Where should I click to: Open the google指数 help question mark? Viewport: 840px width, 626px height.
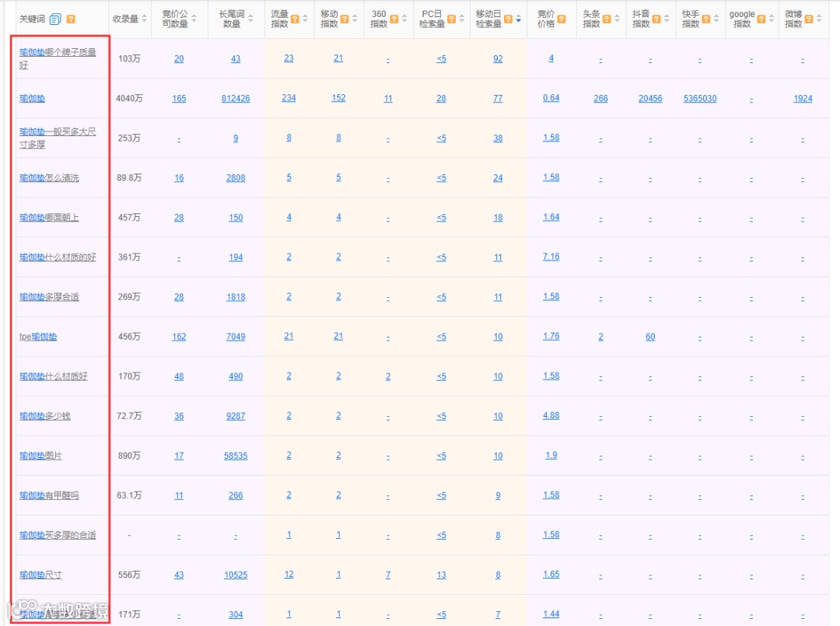coord(761,19)
